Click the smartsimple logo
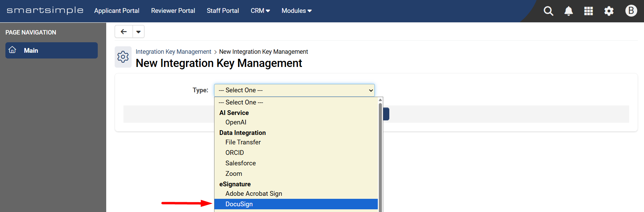 tap(45, 10)
